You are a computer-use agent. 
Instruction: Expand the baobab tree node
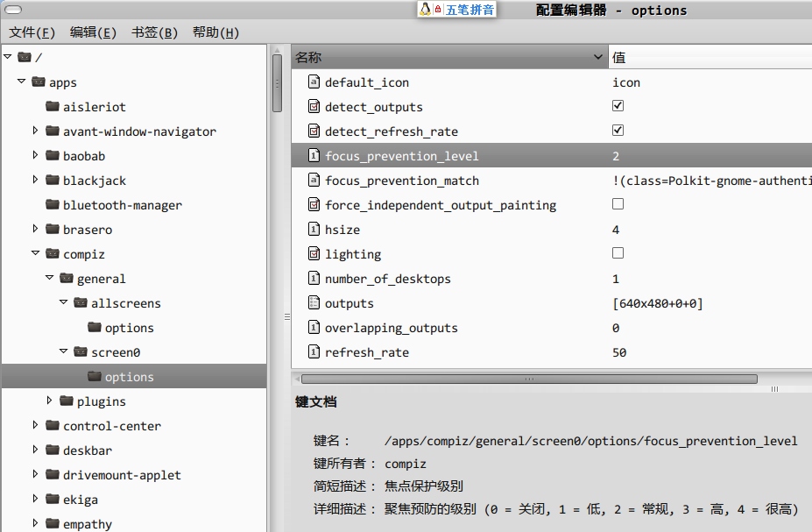pyautogui.click(x=35, y=154)
